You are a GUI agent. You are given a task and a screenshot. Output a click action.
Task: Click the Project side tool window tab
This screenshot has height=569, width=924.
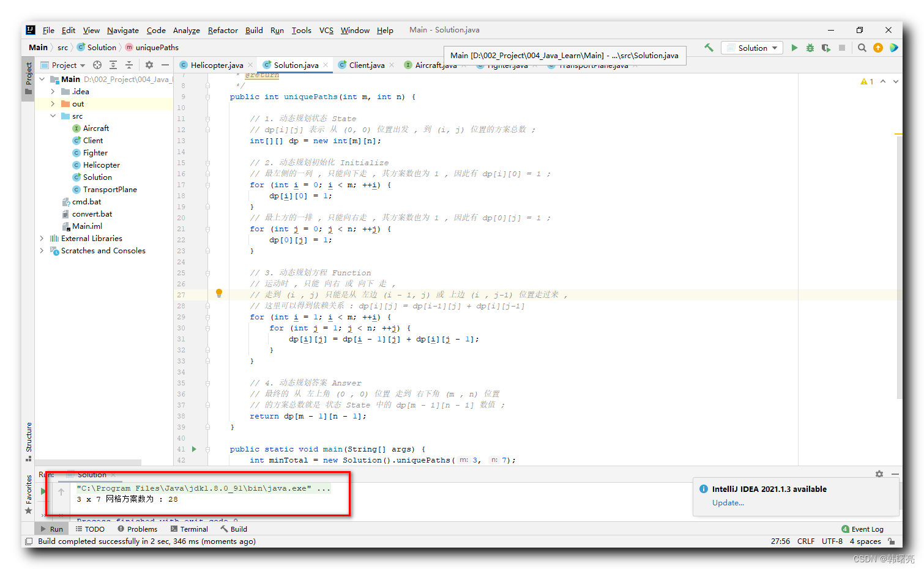pyautogui.click(x=29, y=78)
